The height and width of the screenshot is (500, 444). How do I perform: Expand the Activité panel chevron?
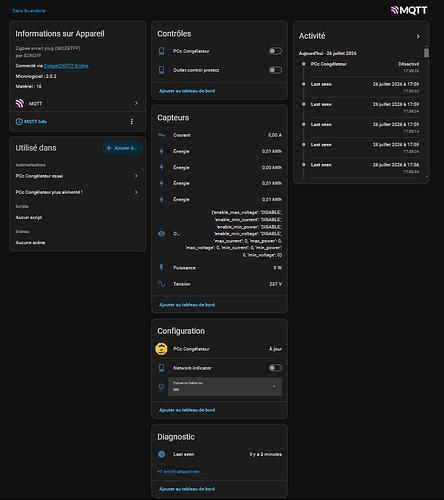418,36
